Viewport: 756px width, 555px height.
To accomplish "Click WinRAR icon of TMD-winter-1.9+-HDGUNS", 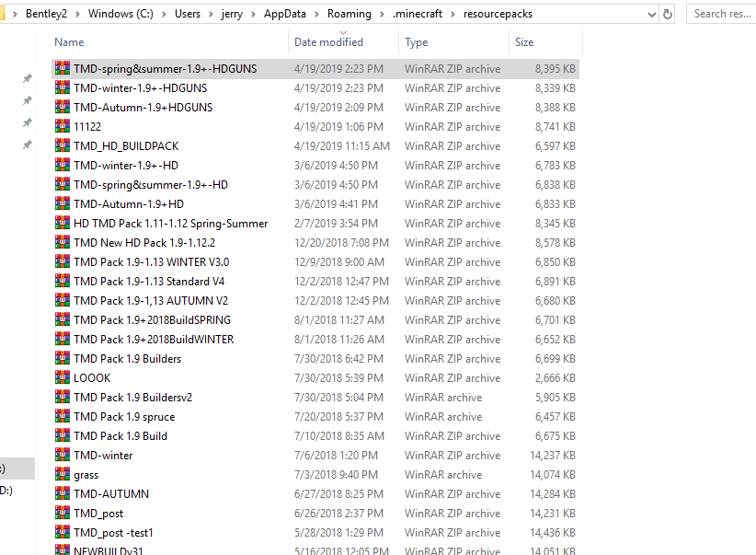I will [x=63, y=87].
